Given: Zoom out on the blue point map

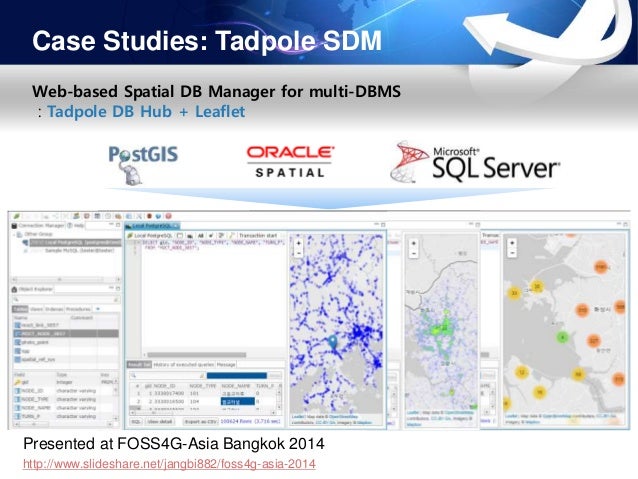Looking at the screenshot, I should click(x=298, y=253).
